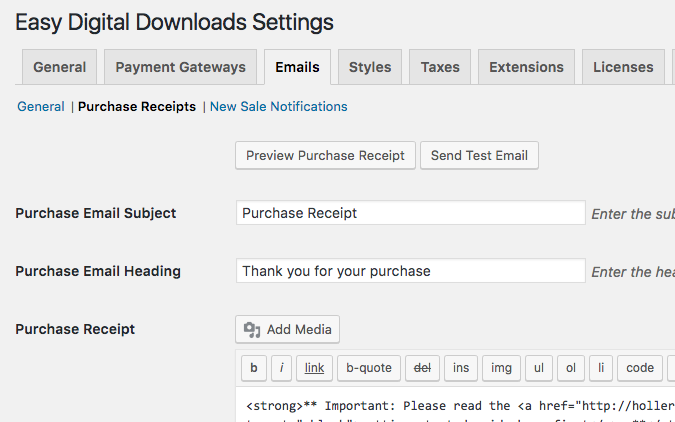Click the Send Test Email button
This screenshot has height=422, width=675.
(479, 155)
